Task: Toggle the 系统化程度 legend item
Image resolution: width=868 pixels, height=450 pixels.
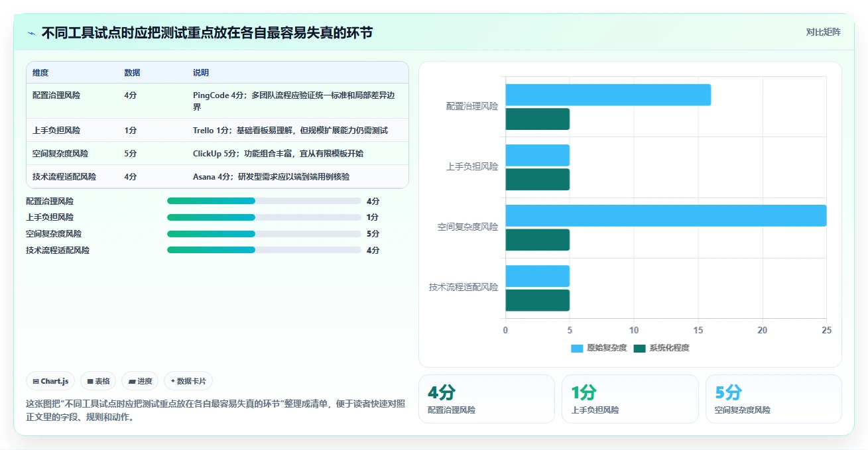Action: [x=661, y=348]
